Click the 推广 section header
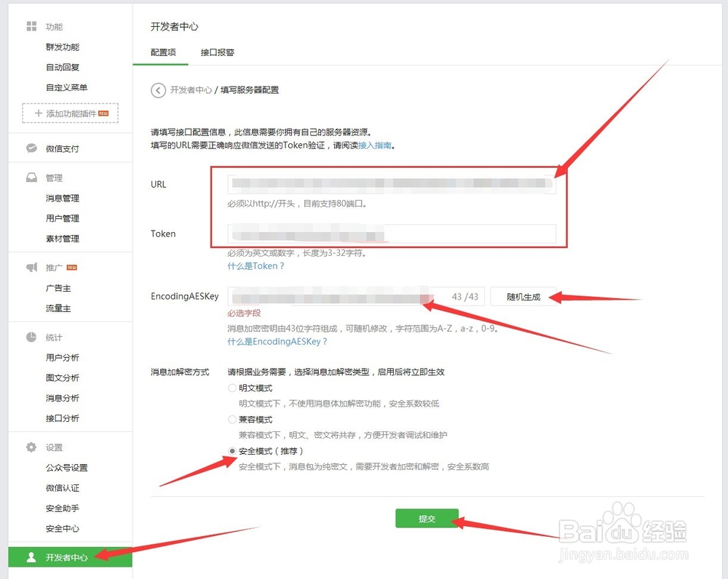 point(54,268)
